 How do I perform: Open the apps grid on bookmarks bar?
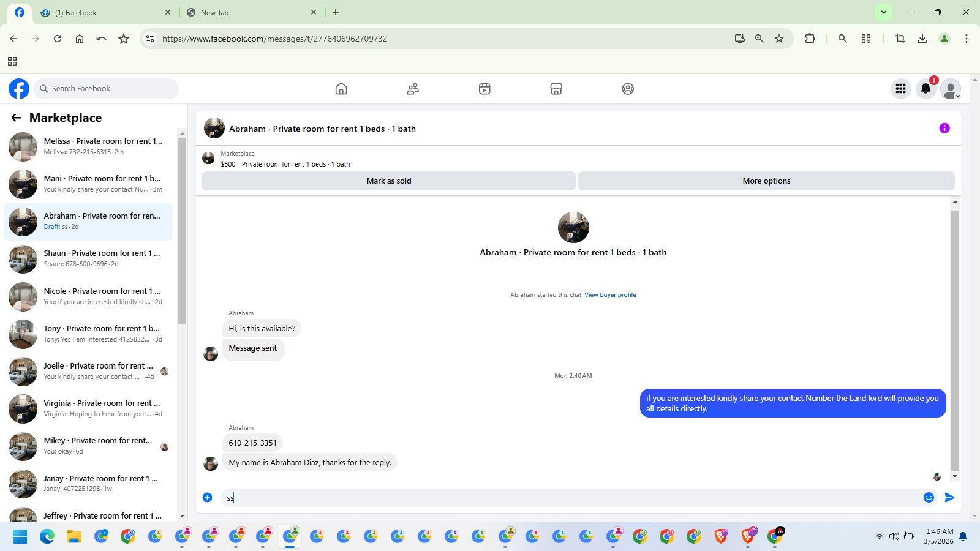12,61
